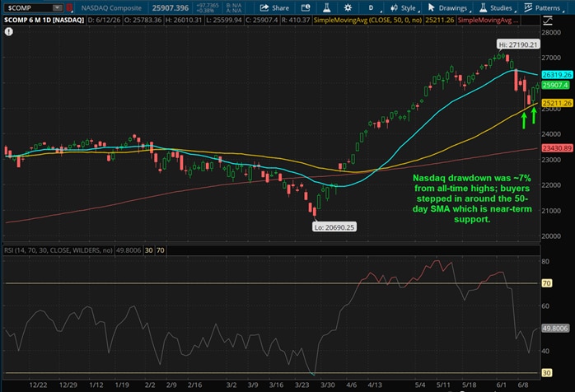Image resolution: width=575 pixels, height=392 pixels.
Task: Click the red clipboard link icon beside symbol box
Action: point(69,7)
